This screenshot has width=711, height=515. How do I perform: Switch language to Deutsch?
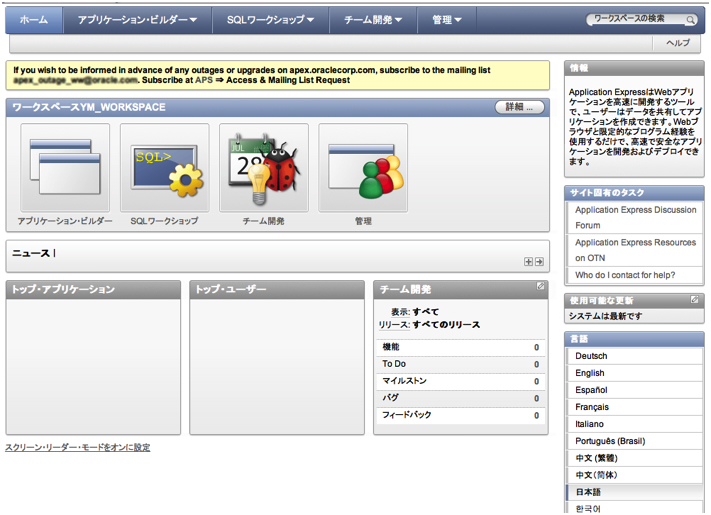[x=635, y=356]
